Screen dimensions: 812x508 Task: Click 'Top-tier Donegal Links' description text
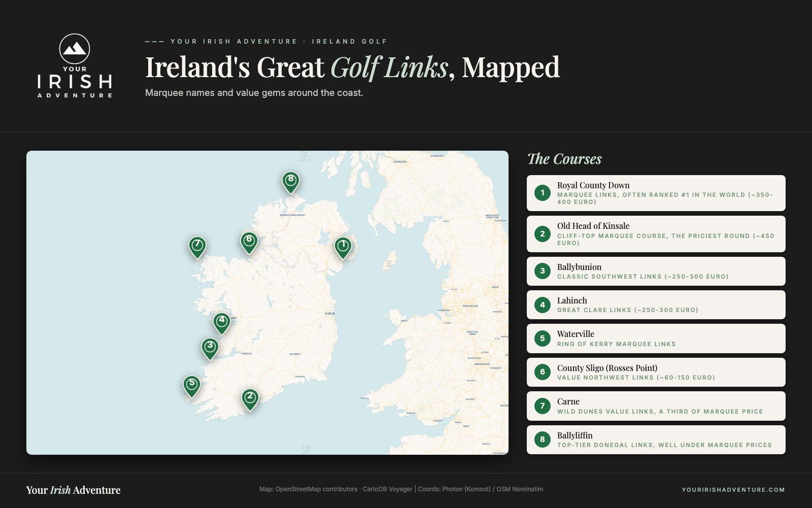(x=664, y=445)
